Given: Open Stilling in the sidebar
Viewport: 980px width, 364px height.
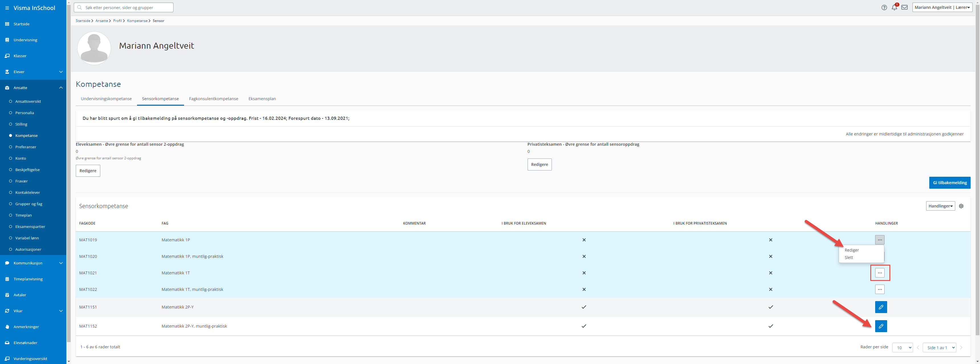Looking at the screenshot, I should click(21, 124).
